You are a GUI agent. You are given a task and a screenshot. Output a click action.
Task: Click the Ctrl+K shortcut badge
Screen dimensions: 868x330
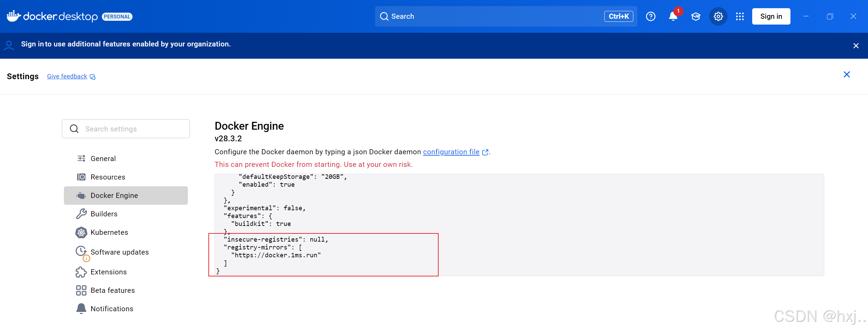click(619, 16)
